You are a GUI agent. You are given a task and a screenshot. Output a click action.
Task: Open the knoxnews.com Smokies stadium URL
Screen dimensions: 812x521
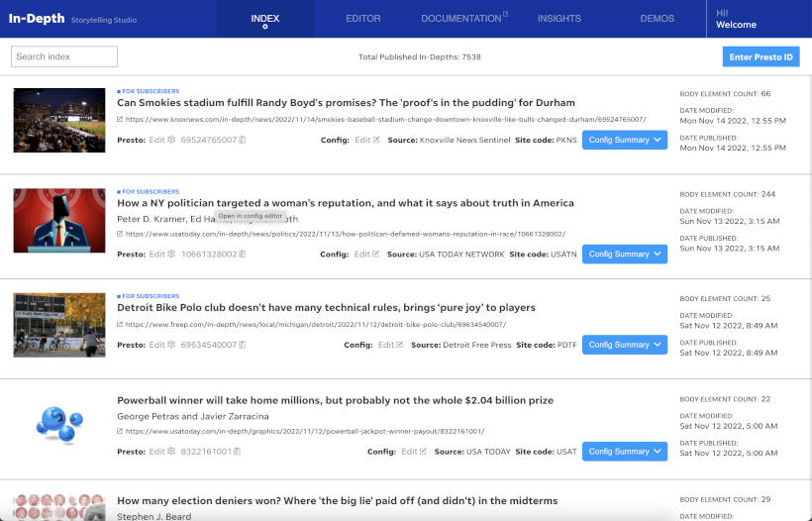click(386, 119)
